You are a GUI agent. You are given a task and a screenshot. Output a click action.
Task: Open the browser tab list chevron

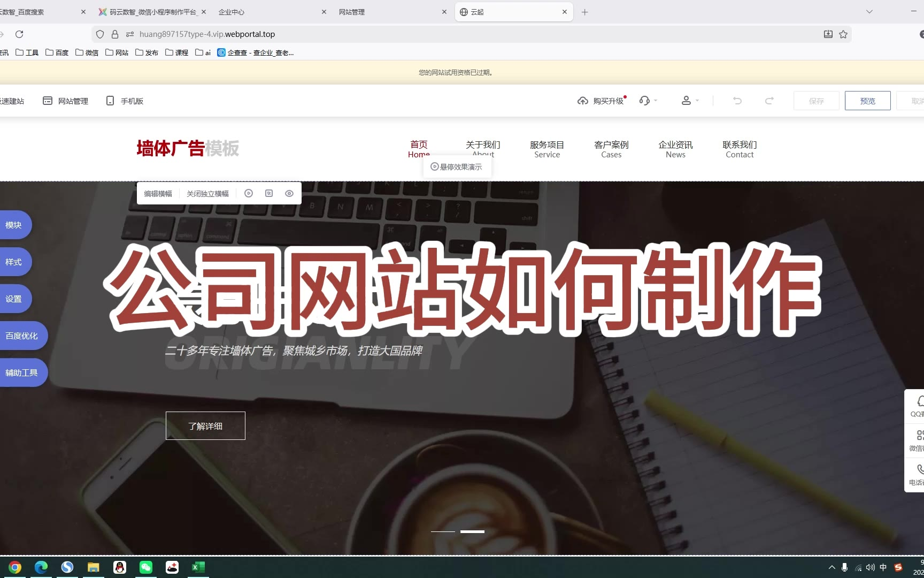869,12
